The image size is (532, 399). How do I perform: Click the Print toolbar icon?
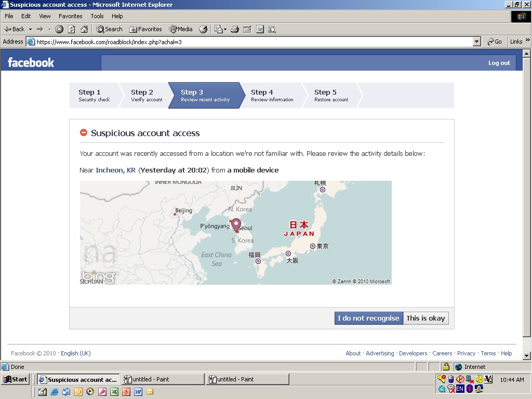(x=235, y=29)
